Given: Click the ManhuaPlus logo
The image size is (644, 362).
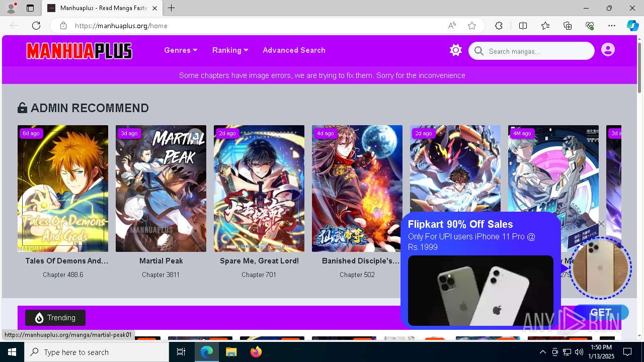Looking at the screenshot, I should click(79, 51).
